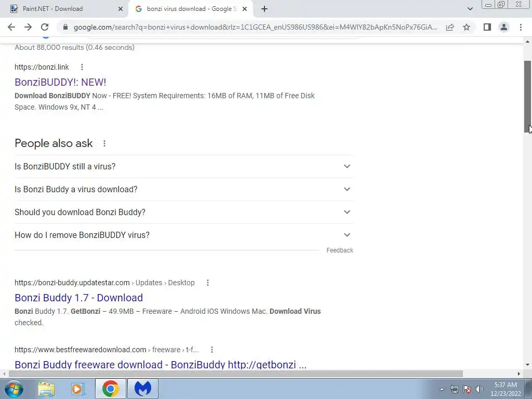Expand Is BonziBUDDY still a virus?
This screenshot has width=532, height=399.
pyautogui.click(x=183, y=166)
